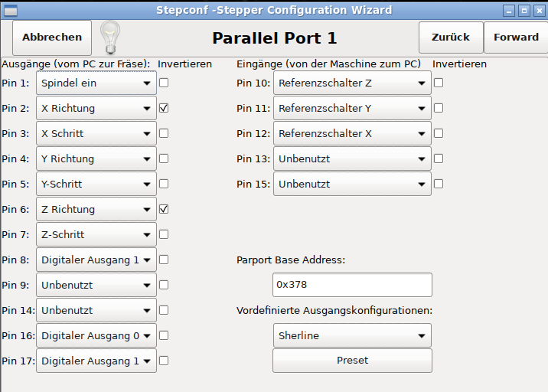Screen dimensions: 548x392
Task: Toggle invert checkbox for Pin 2
Action: pos(164,108)
